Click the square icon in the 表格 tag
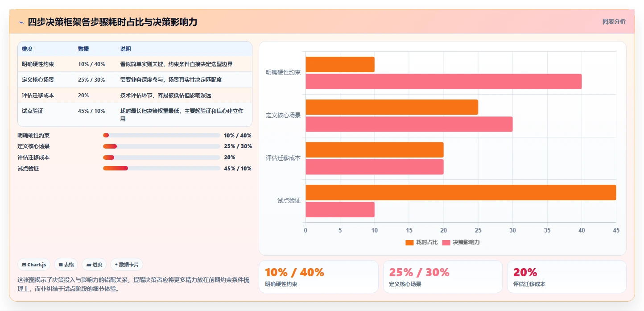The width and height of the screenshot is (644, 311). coord(61,265)
